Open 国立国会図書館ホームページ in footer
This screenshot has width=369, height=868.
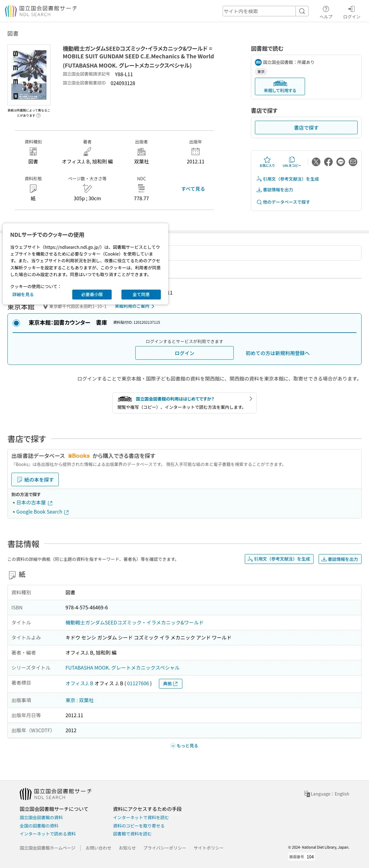[48, 848]
